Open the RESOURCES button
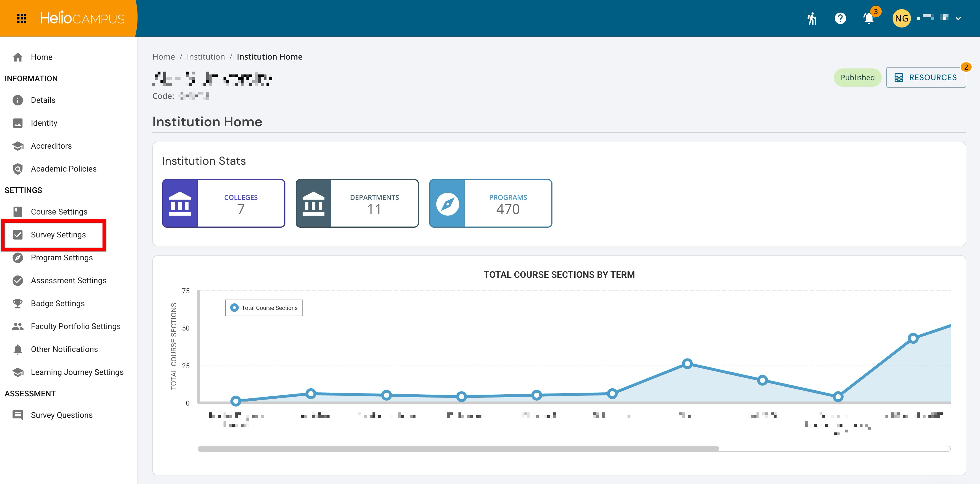The image size is (980, 484). [x=926, y=78]
